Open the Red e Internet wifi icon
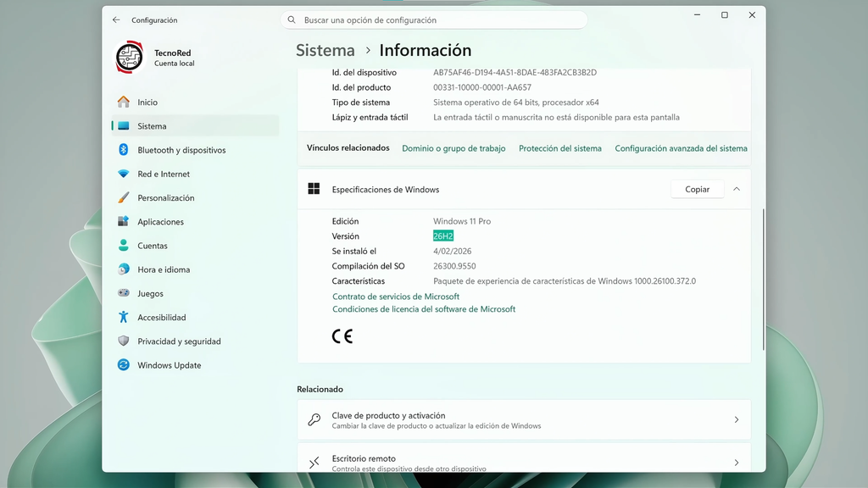This screenshot has height=488, width=868. [x=124, y=174]
